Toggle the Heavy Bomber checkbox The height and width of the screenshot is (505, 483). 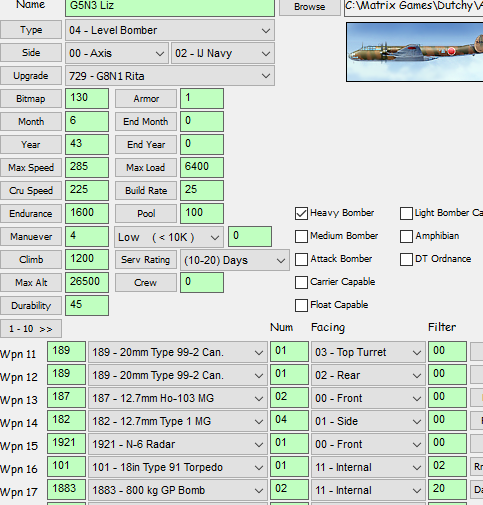point(301,213)
